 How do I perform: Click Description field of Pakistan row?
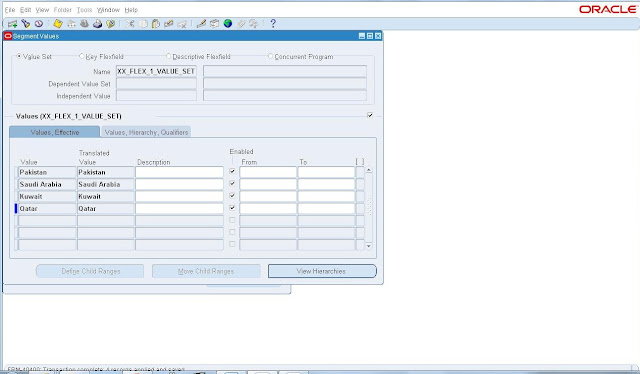pyautogui.click(x=179, y=172)
